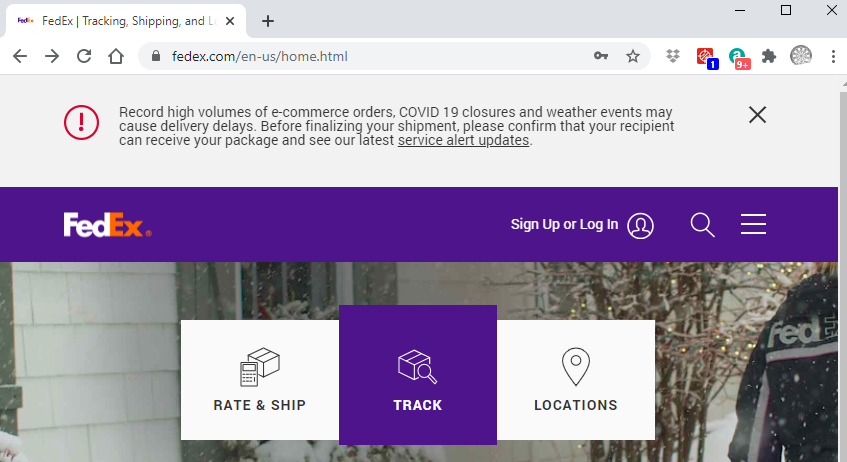Image resolution: width=847 pixels, height=462 pixels.
Task: Click the FedEx logo
Action: (107, 225)
